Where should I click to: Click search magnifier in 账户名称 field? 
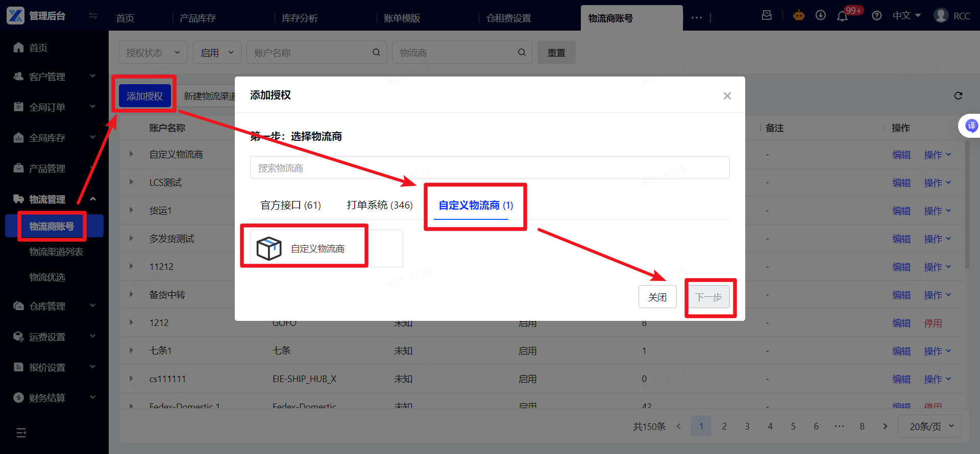(x=376, y=53)
